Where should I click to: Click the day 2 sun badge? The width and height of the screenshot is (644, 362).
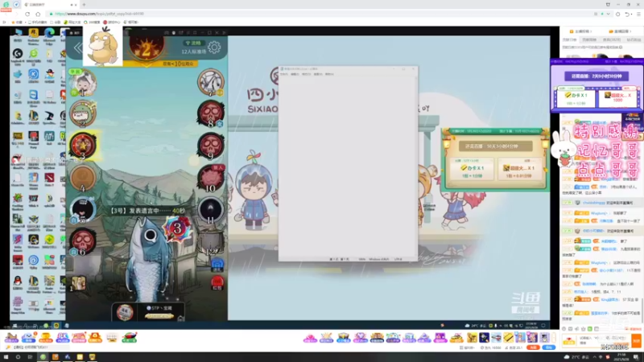coord(147,48)
